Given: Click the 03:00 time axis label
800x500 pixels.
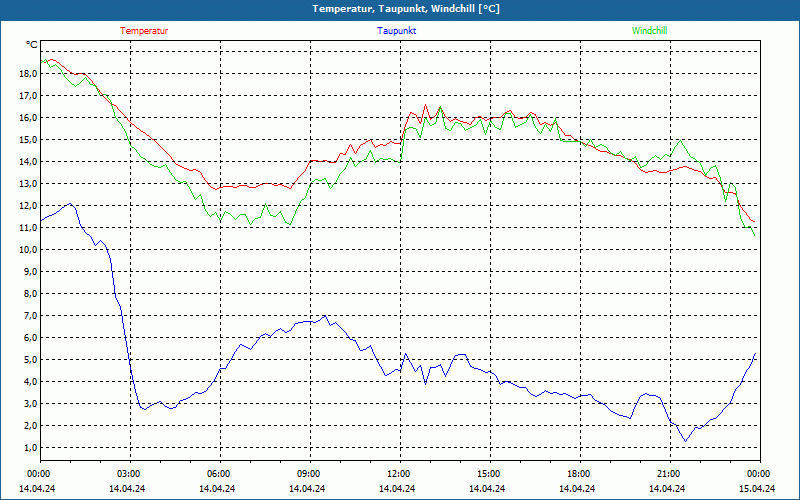Looking at the screenshot, I should (x=130, y=474).
